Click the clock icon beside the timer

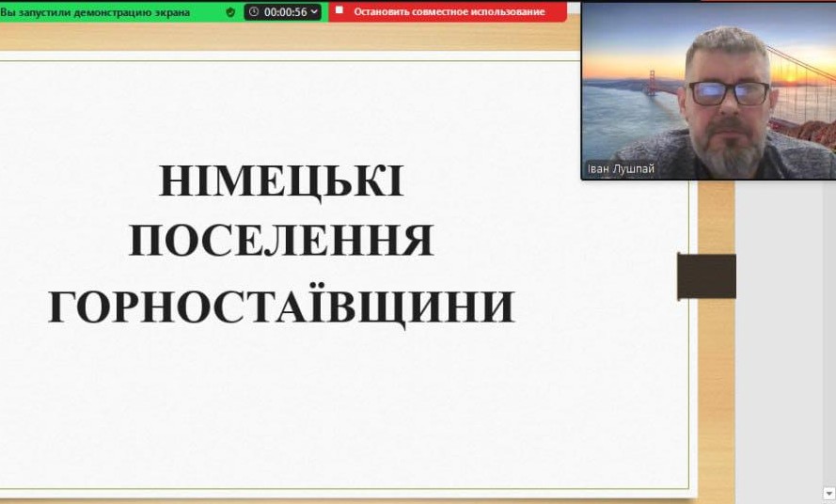253,12
